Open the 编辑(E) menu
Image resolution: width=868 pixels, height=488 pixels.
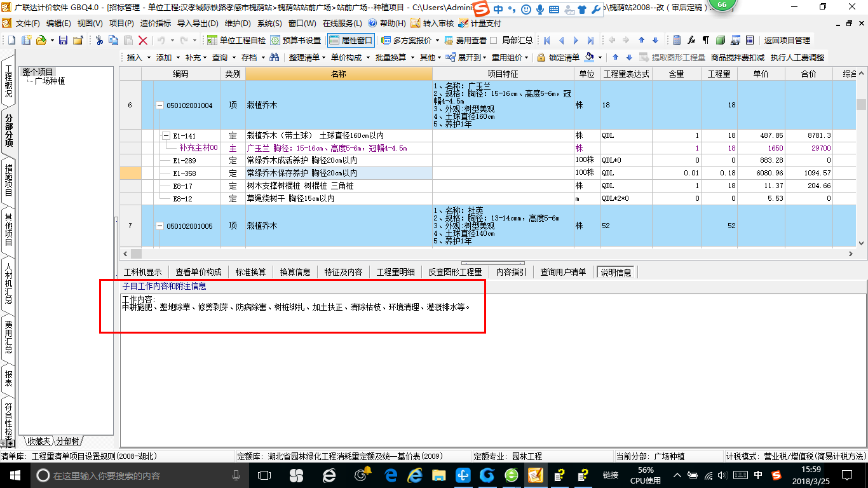58,24
